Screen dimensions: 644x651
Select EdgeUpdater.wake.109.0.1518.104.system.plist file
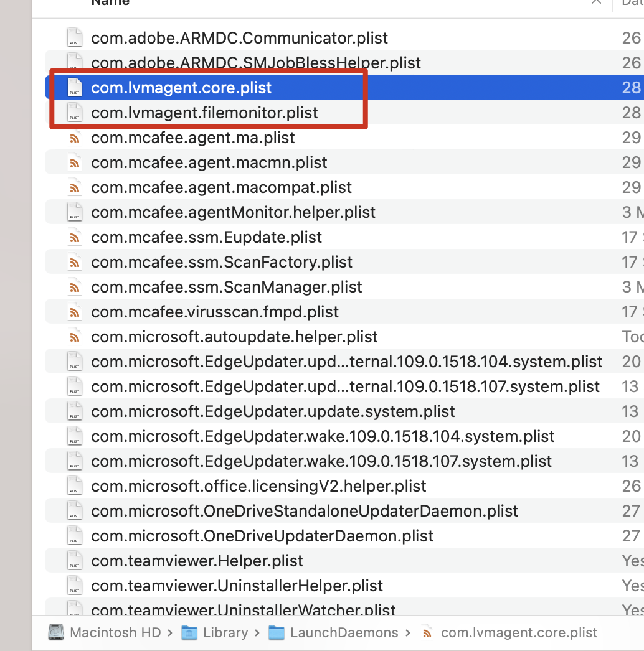(323, 437)
